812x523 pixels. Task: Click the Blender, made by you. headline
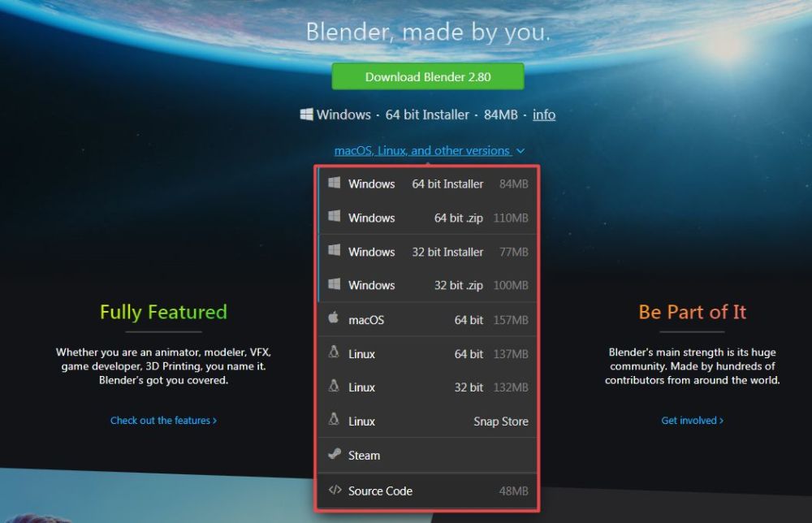(428, 32)
